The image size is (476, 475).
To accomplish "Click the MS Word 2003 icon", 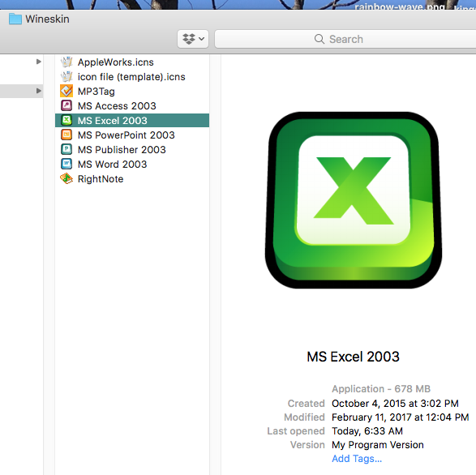I will point(66,164).
